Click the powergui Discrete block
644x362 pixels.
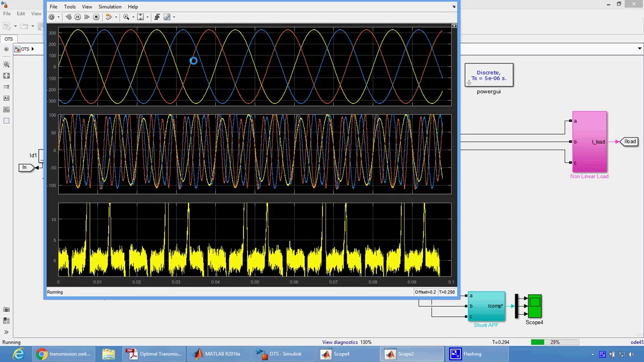[489, 75]
